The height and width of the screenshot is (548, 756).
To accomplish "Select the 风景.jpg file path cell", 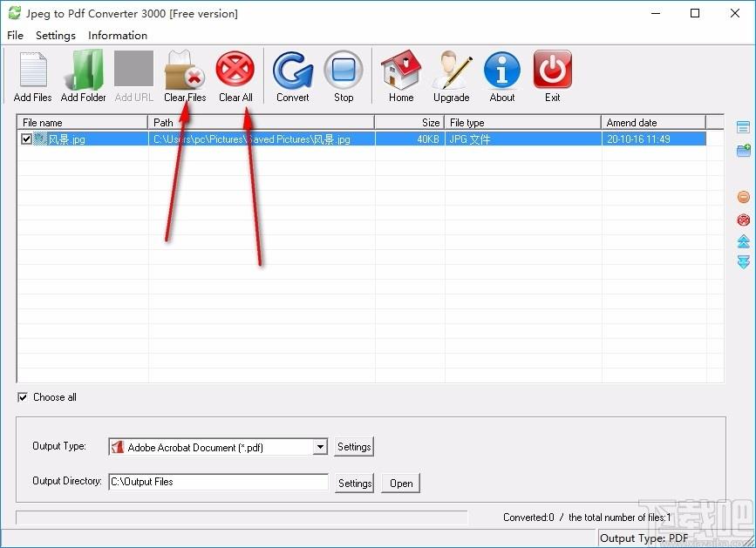I will (x=262, y=139).
